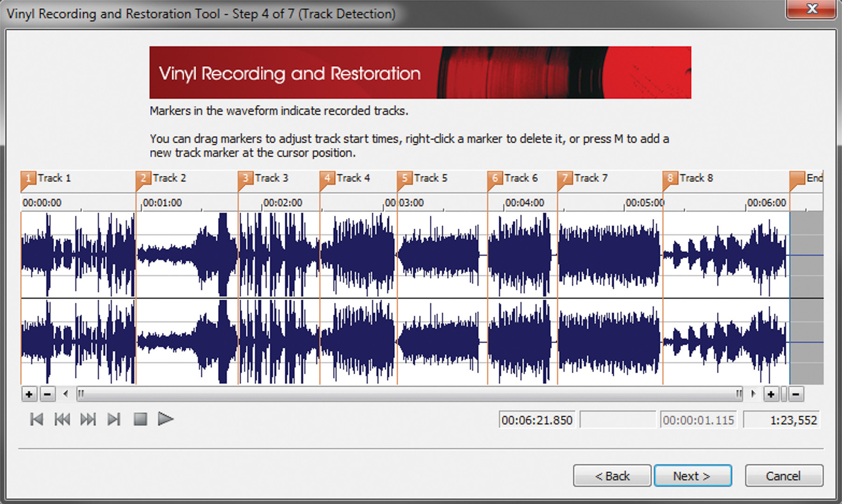Click the 00:04:00 mark on time ruler
The height and width of the screenshot is (504, 842).
coord(525,203)
